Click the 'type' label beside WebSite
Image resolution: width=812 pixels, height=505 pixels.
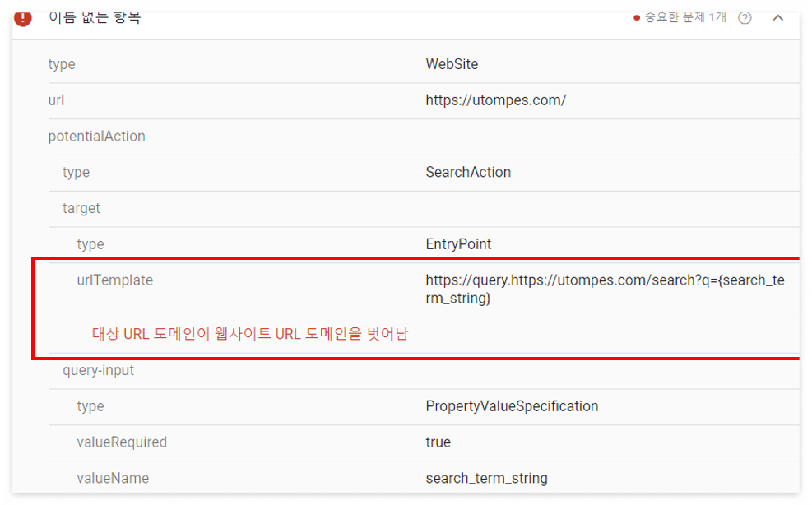coord(62,64)
